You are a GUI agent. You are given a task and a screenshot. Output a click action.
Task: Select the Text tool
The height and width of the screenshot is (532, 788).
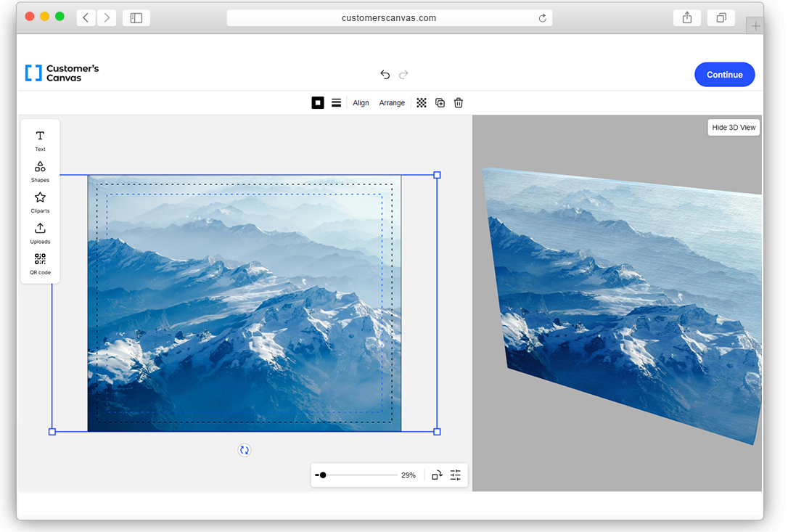(40, 140)
